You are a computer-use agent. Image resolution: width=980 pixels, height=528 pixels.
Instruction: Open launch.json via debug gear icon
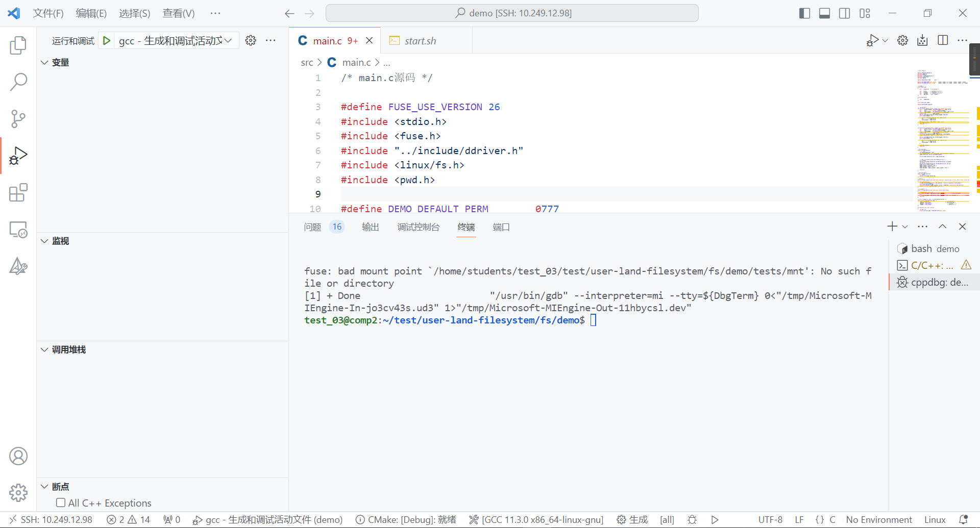[251, 41]
